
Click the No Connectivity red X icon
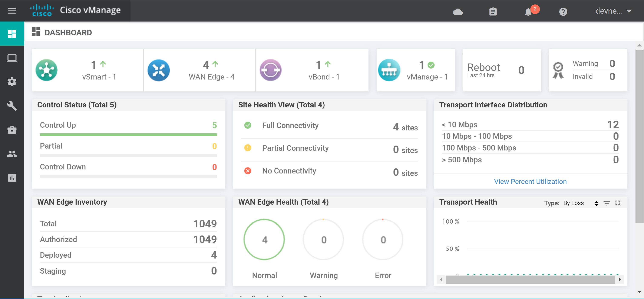tap(248, 171)
